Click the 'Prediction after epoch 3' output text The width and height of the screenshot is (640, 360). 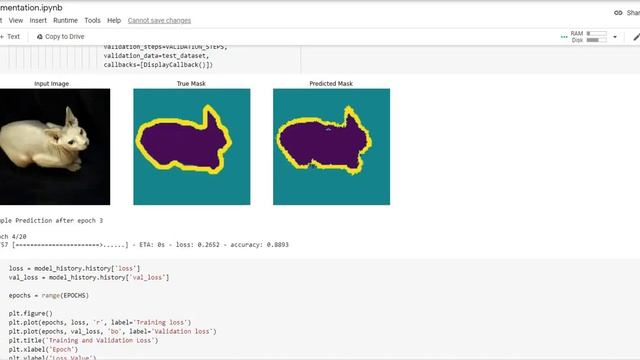click(51, 220)
